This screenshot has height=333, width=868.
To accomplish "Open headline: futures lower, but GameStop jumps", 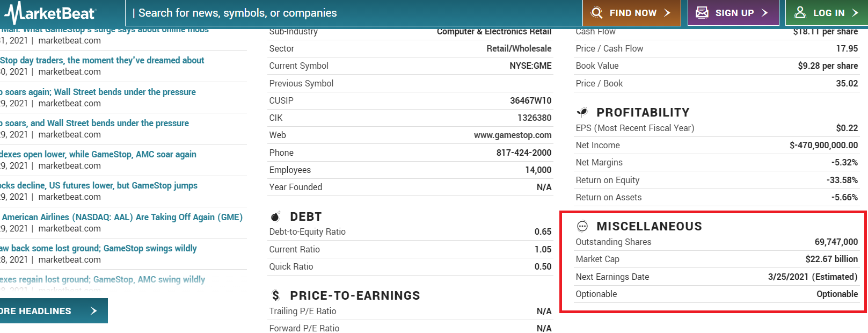I will click(x=99, y=185).
